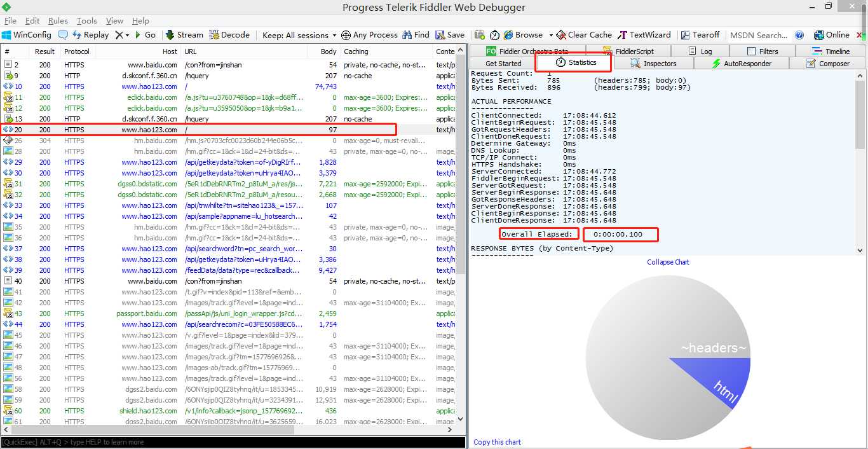Click the Browse Internet Explorer icon
The image size is (868, 449).
508,35
